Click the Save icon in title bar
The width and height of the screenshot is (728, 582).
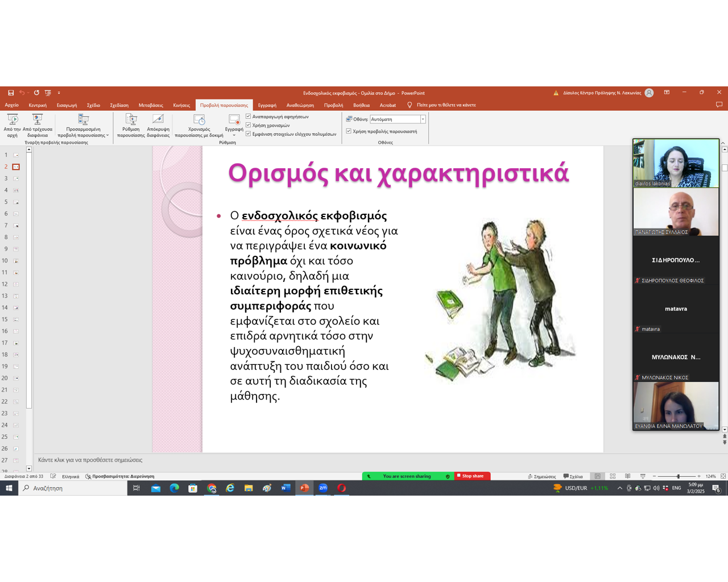point(11,93)
